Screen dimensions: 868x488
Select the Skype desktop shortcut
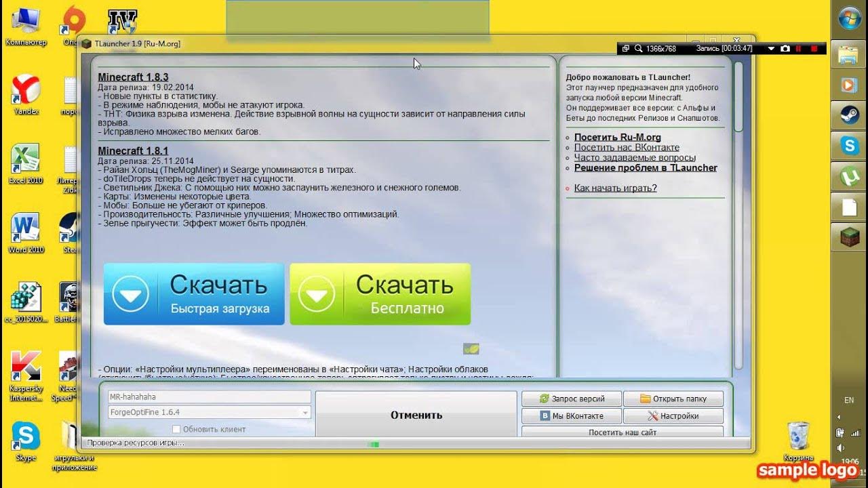(26, 442)
